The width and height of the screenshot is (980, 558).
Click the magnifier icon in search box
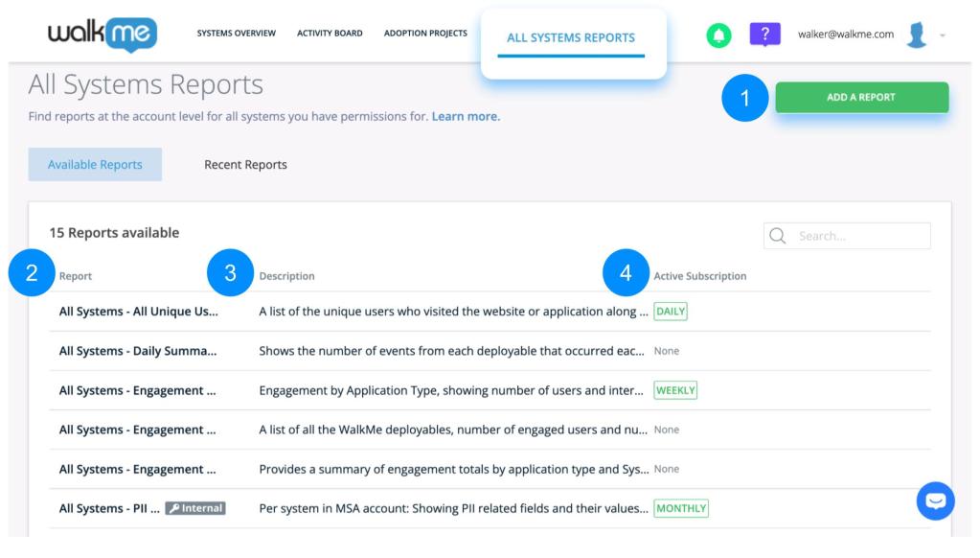click(779, 236)
